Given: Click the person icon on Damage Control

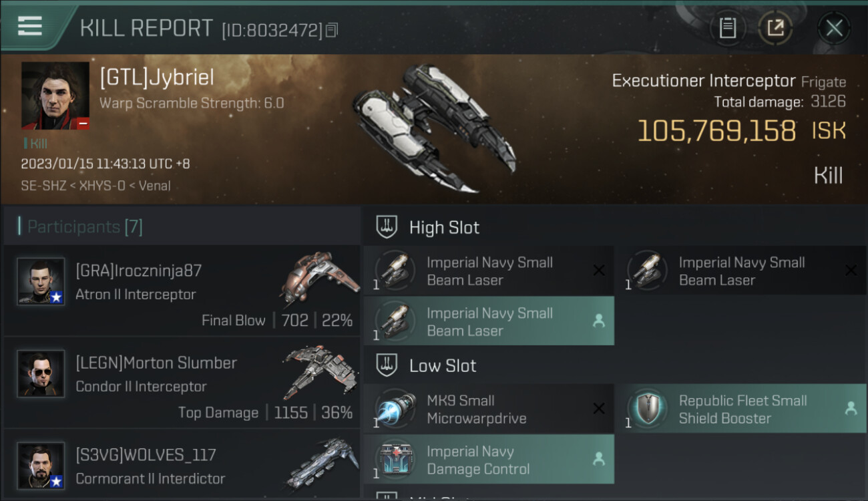Looking at the screenshot, I should (x=599, y=460).
